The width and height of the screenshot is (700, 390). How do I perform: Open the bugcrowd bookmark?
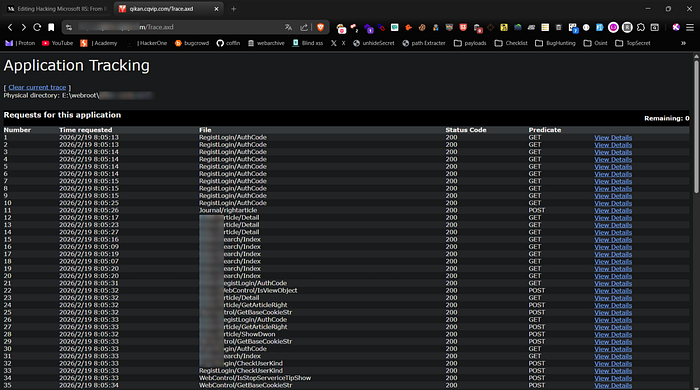click(x=192, y=43)
